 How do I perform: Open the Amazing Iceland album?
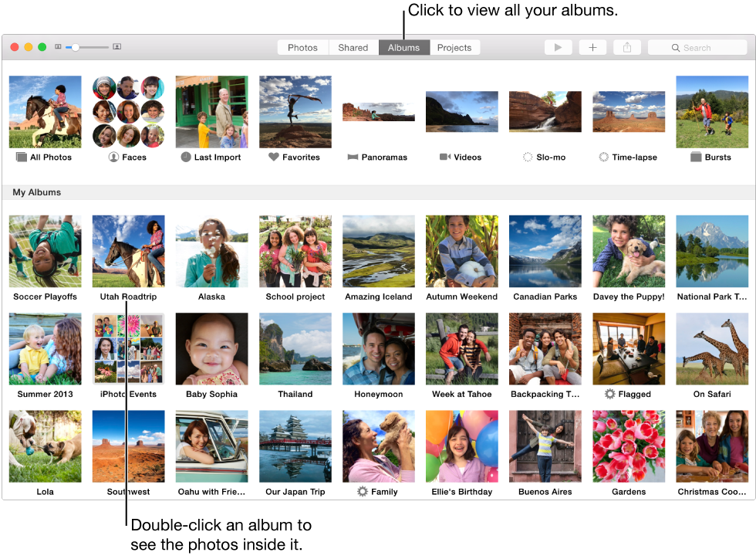coord(378,251)
